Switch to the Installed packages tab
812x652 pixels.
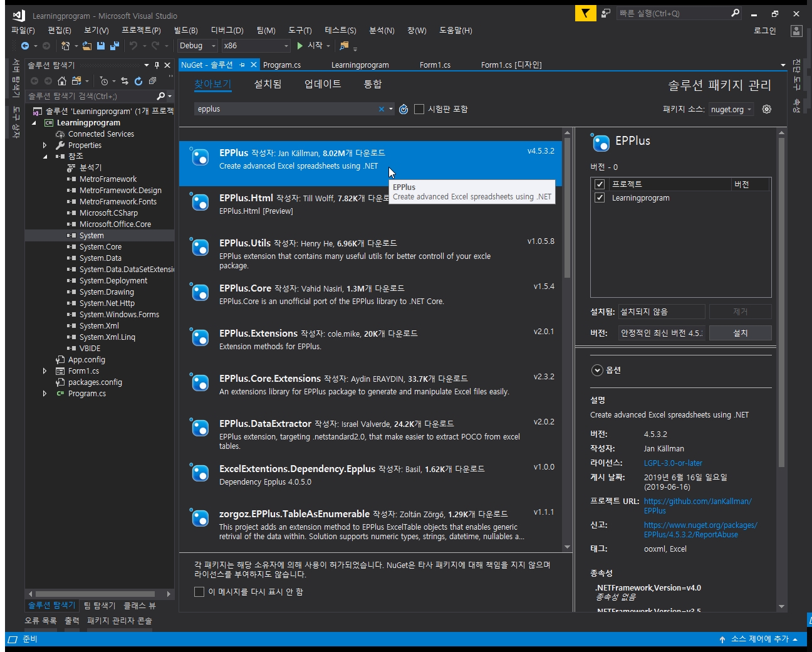point(268,84)
